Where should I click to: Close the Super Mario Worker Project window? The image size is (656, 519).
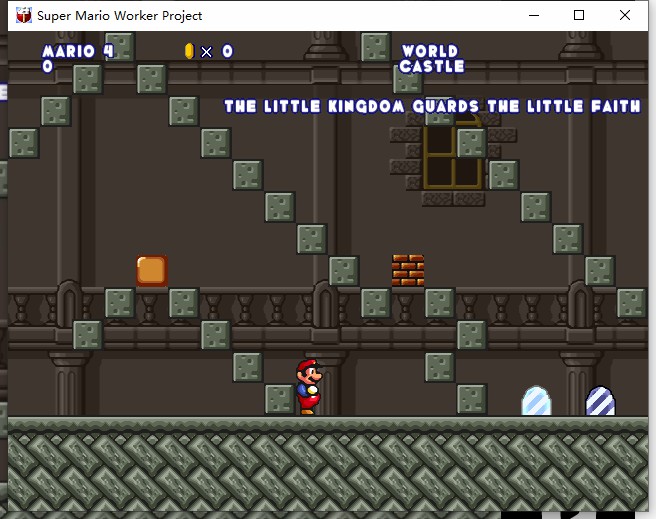click(x=625, y=15)
